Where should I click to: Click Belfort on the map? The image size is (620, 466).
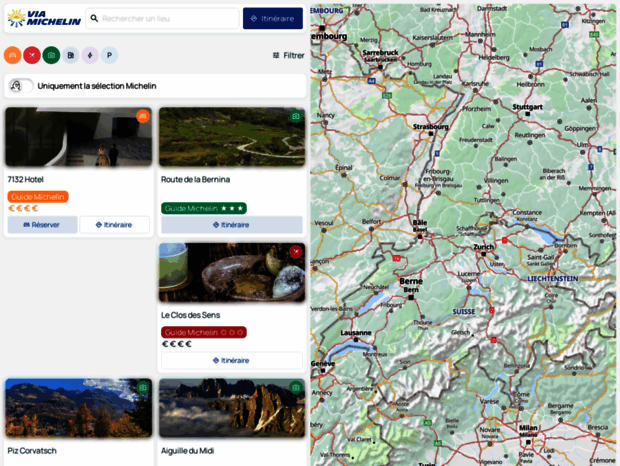371,221
